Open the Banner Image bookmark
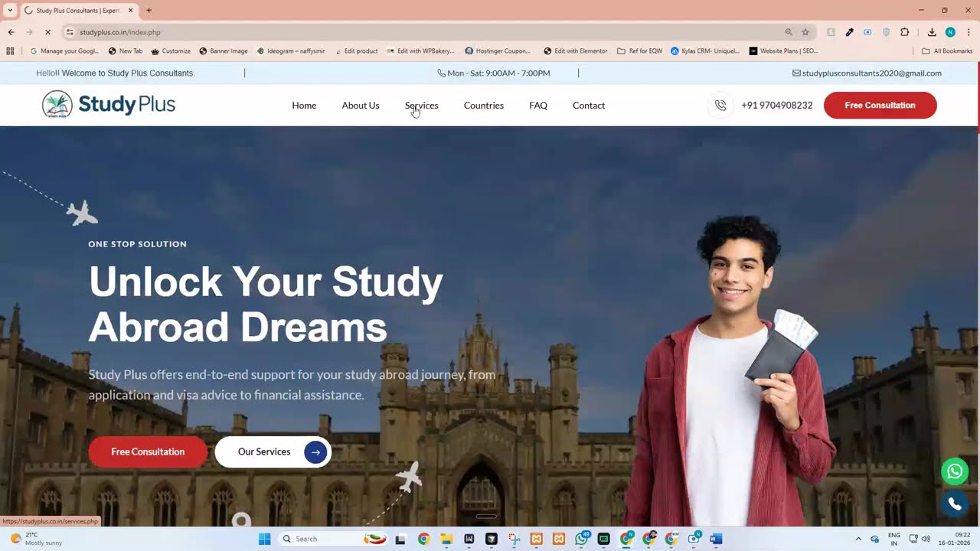 tap(224, 51)
